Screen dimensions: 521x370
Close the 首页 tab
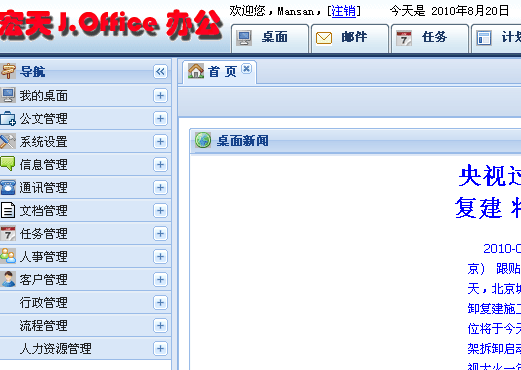246,68
